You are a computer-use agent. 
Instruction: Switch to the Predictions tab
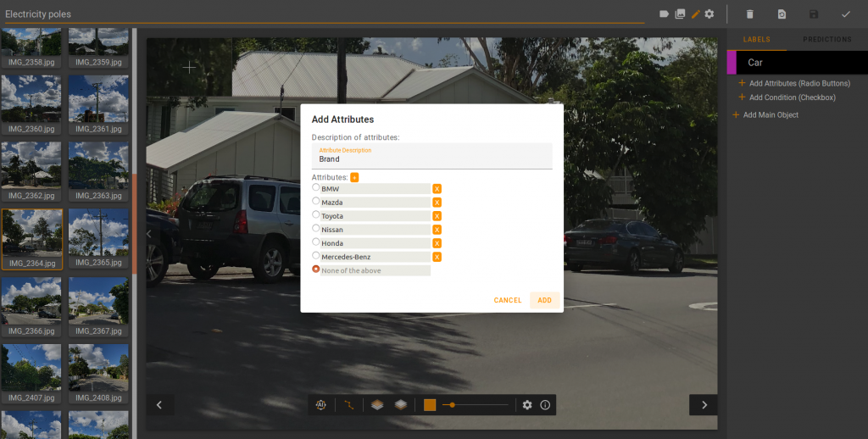(827, 39)
